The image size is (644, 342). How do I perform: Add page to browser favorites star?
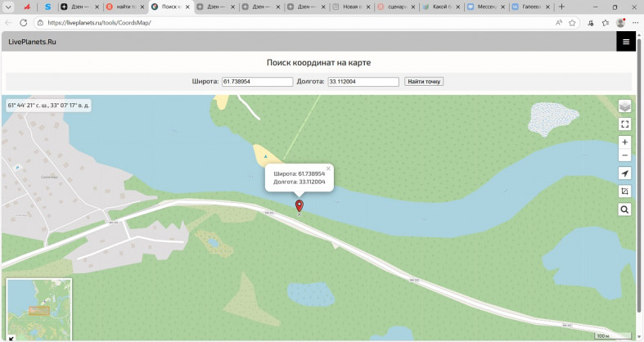[572, 23]
